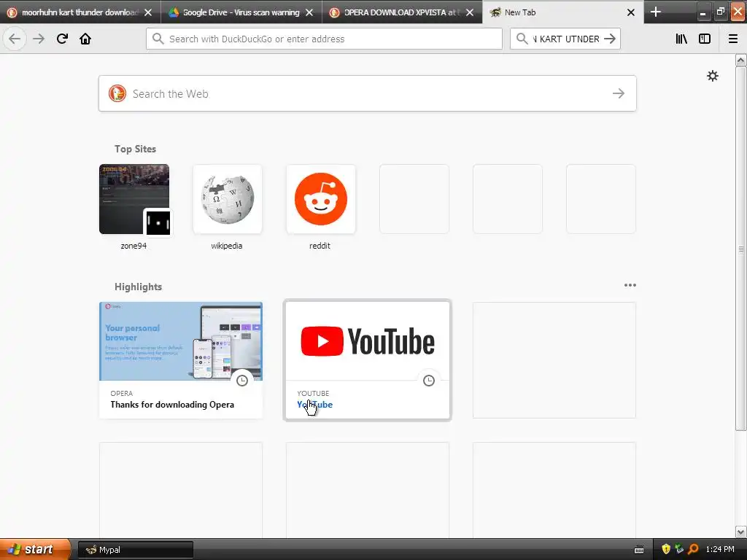The image size is (747, 560).
Task: Click the Top Sites heading
Action: click(135, 149)
